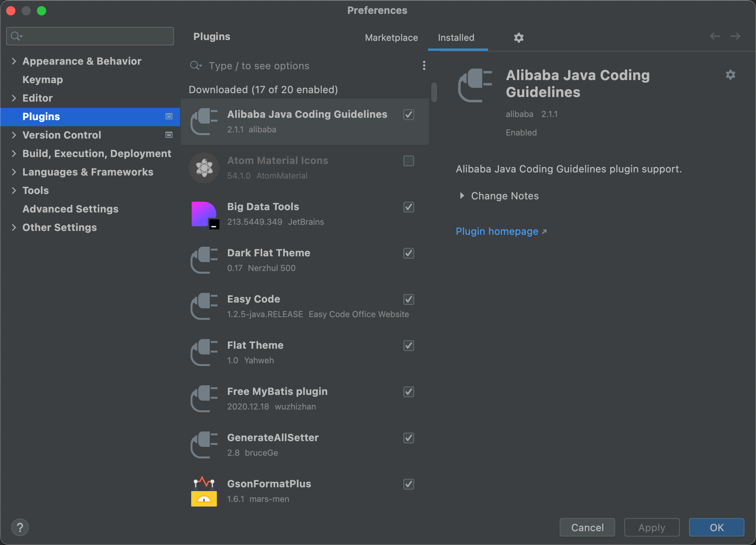Click the project-level icon beside Version Control
Image resolution: width=756 pixels, height=545 pixels.
(169, 135)
